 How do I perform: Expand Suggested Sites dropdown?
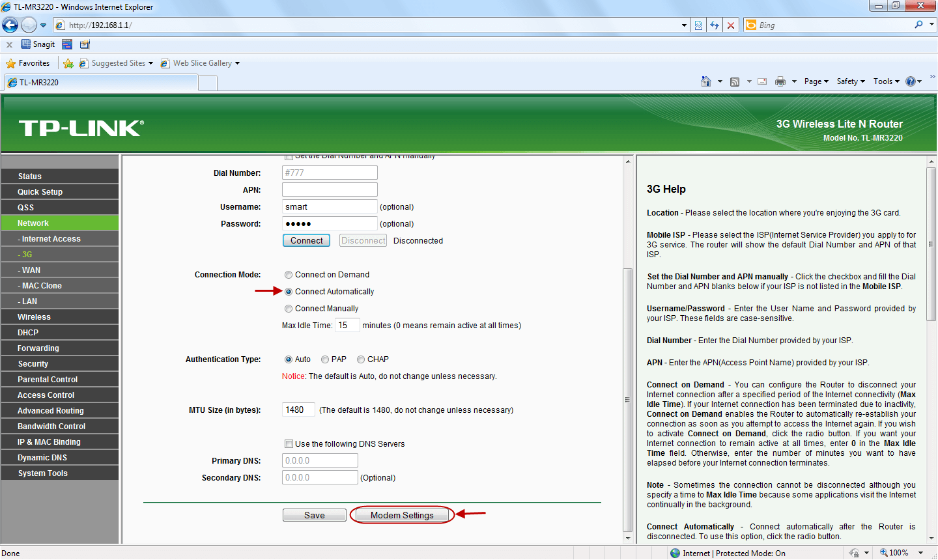point(150,63)
